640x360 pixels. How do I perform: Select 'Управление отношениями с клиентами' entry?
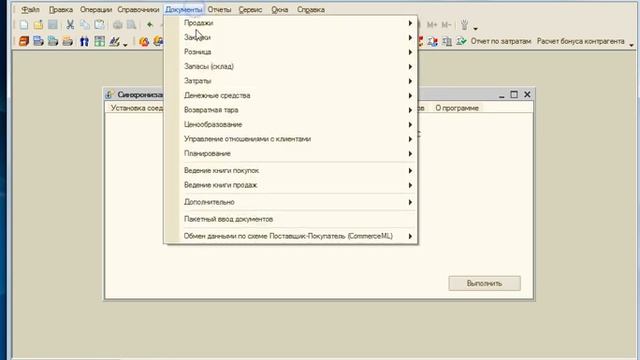[x=291, y=139]
